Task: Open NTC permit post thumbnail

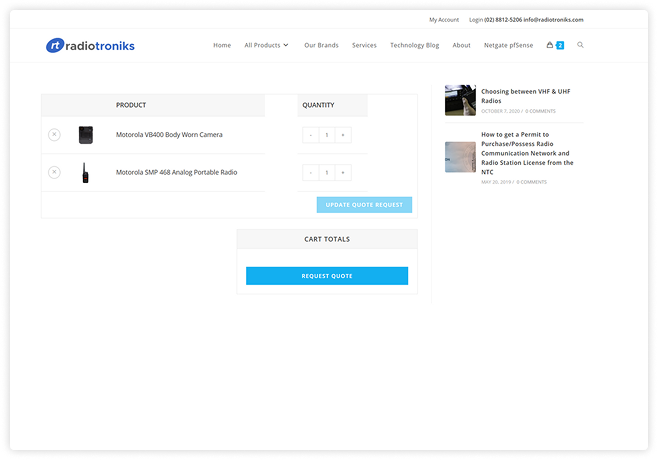Action: (x=460, y=157)
